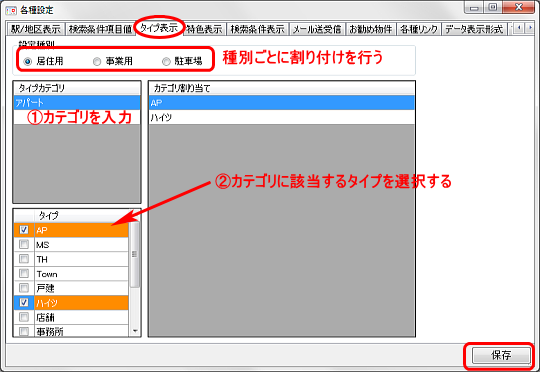This screenshot has width=540, height=372.
Task: Click the type list vertical scrollbar thumb
Action: [135, 254]
